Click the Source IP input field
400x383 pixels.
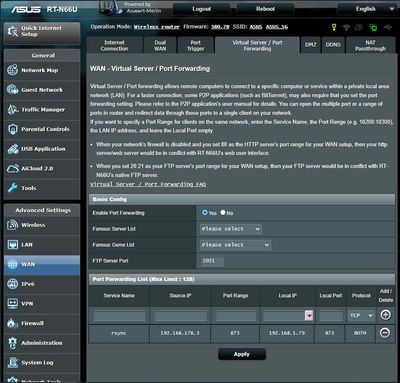[x=180, y=316]
